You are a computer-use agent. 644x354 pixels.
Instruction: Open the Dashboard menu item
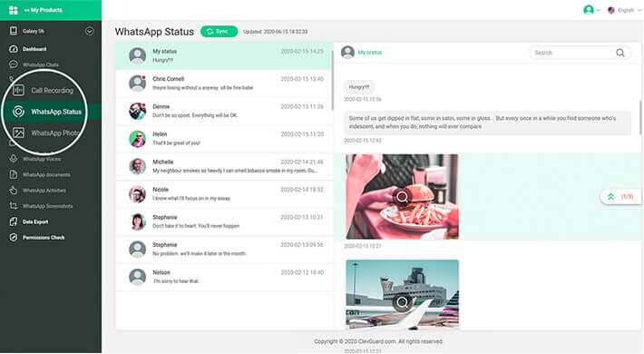click(34, 49)
